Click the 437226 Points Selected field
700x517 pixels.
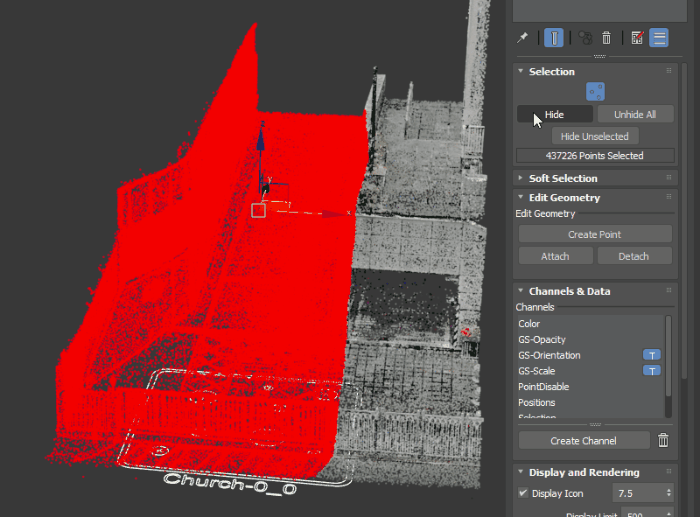[595, 155]
